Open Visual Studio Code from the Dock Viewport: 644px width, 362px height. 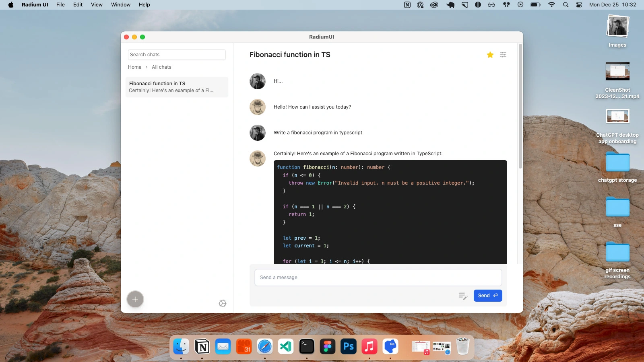point(286,346)
